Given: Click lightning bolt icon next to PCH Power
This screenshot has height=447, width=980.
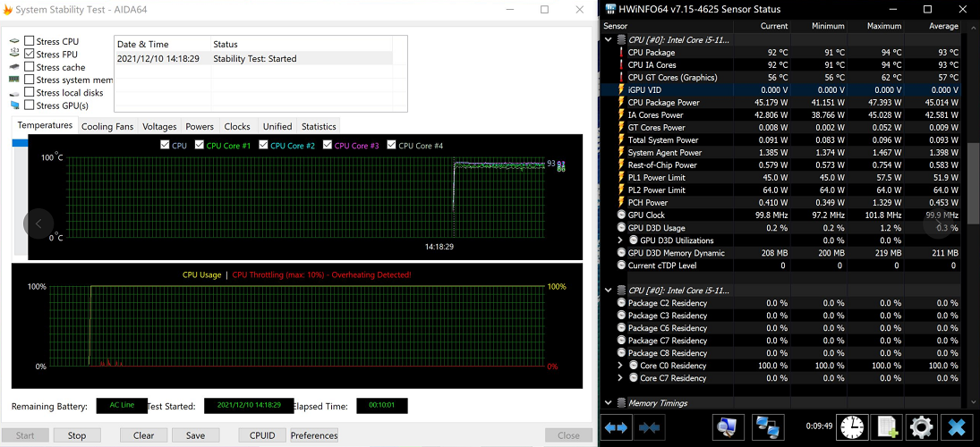Looking at the screenshot, I should point(621,202).
